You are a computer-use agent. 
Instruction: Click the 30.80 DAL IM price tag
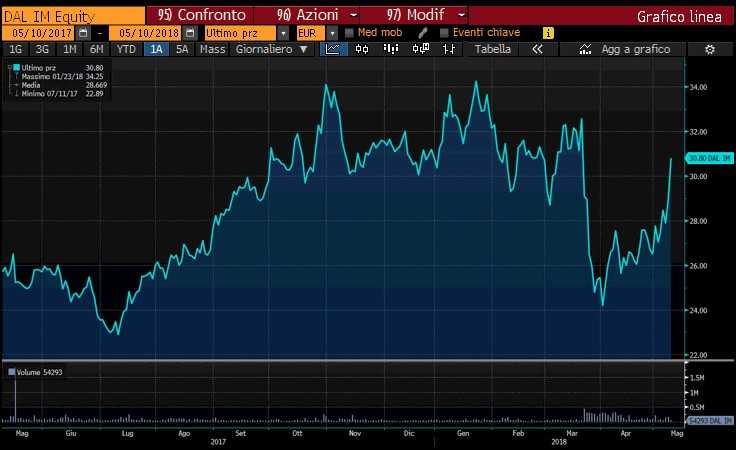click(709, 158)
